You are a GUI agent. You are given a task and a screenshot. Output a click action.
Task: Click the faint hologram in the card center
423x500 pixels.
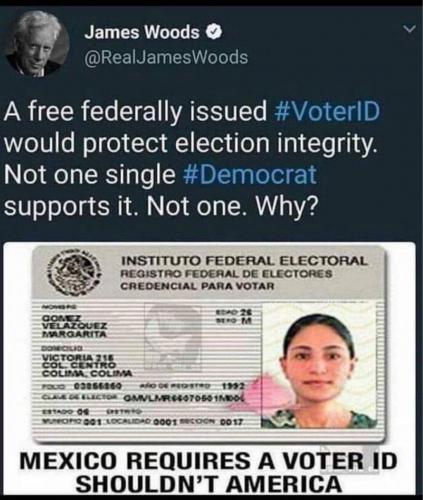173,338
